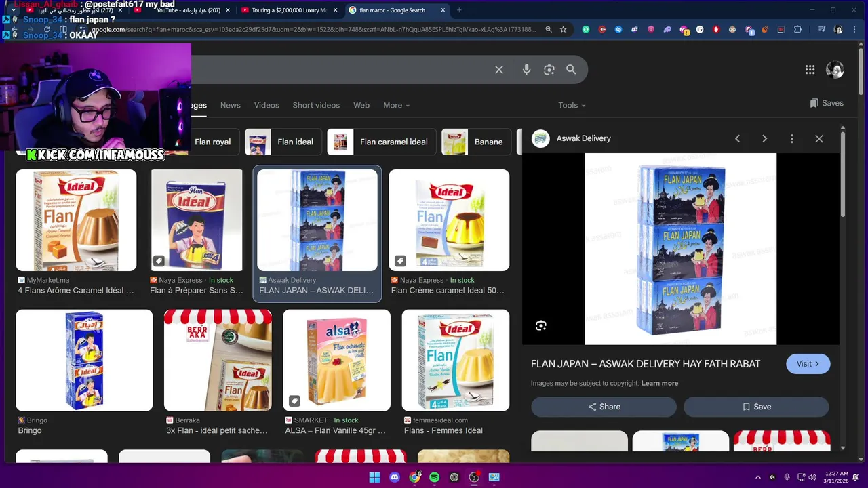Open the Flans - Femmes Idéal result

point(455,361)
